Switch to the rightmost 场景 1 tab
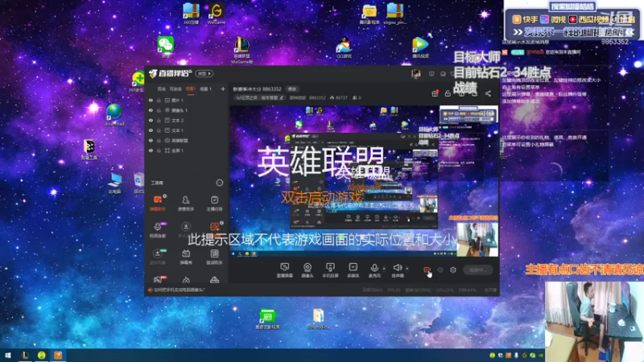This screenshot has width=644, height=362. pos(205,88)
